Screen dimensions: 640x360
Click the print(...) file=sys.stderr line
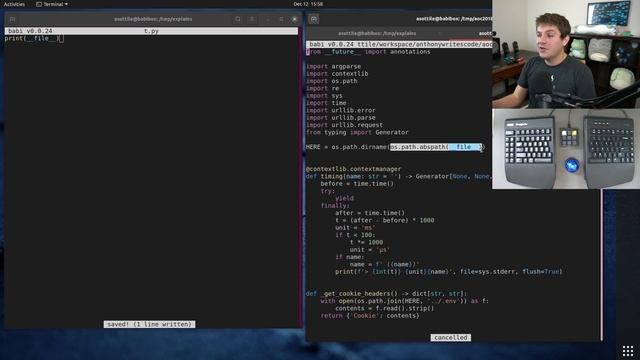(x=449, y=272)
